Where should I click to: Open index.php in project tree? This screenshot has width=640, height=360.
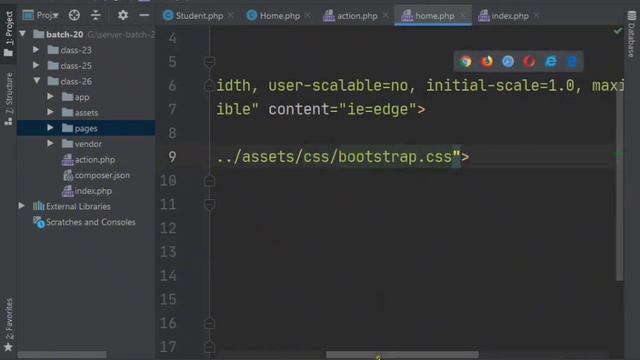pyautogui.click(x=86, y=191)
